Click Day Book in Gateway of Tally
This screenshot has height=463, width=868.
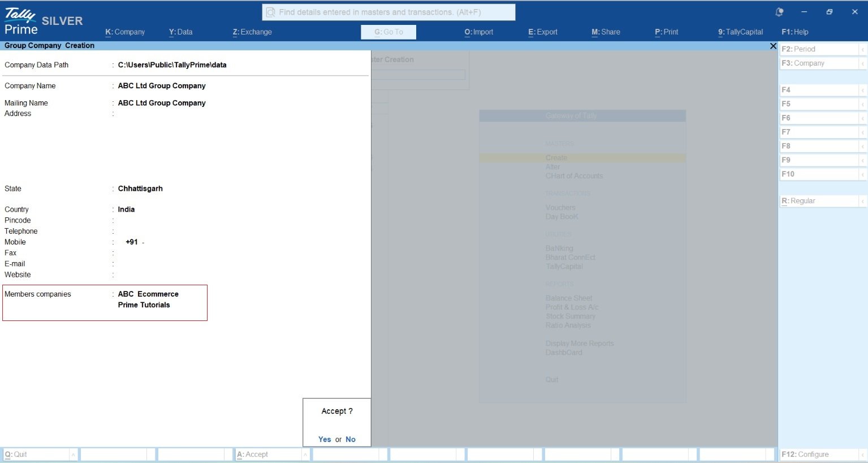tap(562, 217)
